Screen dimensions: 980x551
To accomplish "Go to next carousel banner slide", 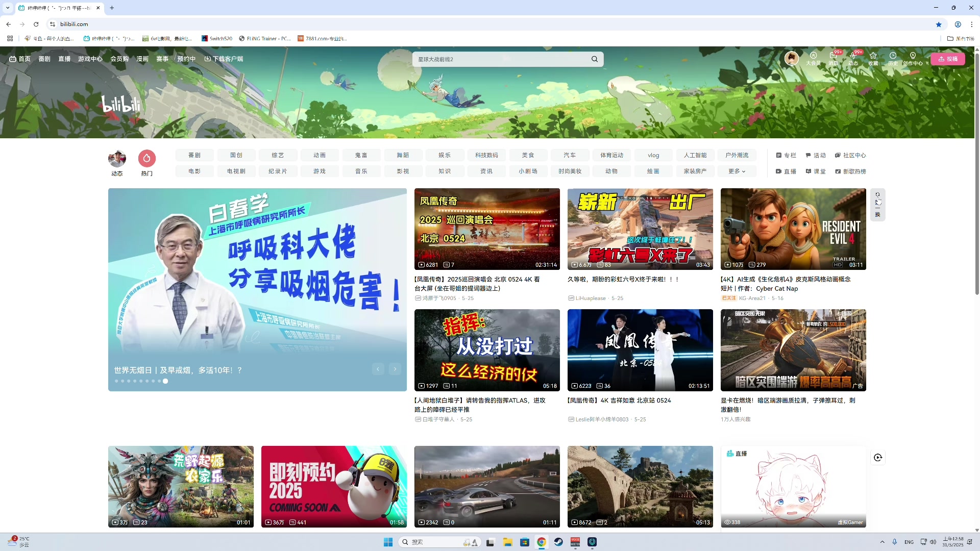I will click(395, 369).
